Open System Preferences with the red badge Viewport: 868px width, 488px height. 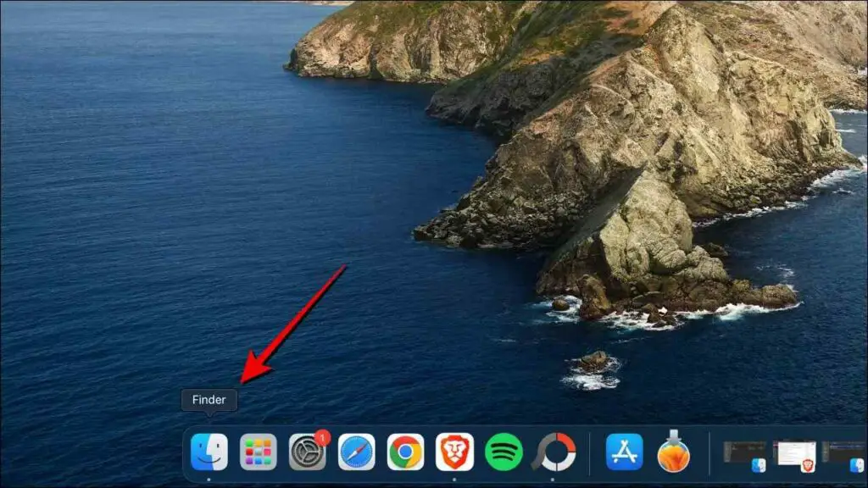pos(308,452)
